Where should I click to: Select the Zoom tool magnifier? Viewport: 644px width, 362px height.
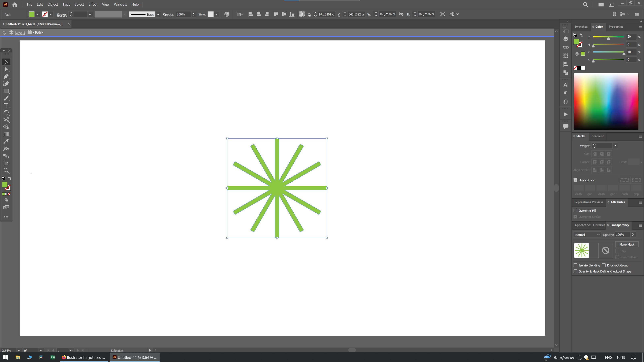[x=6, y=171]
